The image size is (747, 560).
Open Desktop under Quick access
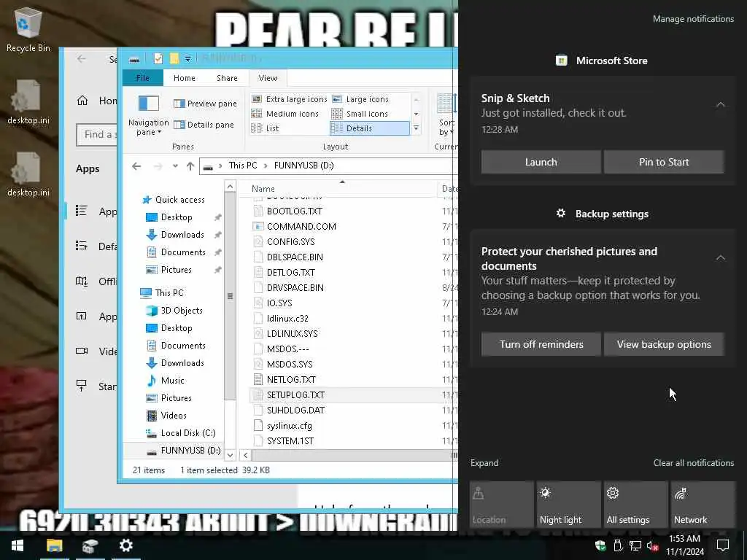177,217
